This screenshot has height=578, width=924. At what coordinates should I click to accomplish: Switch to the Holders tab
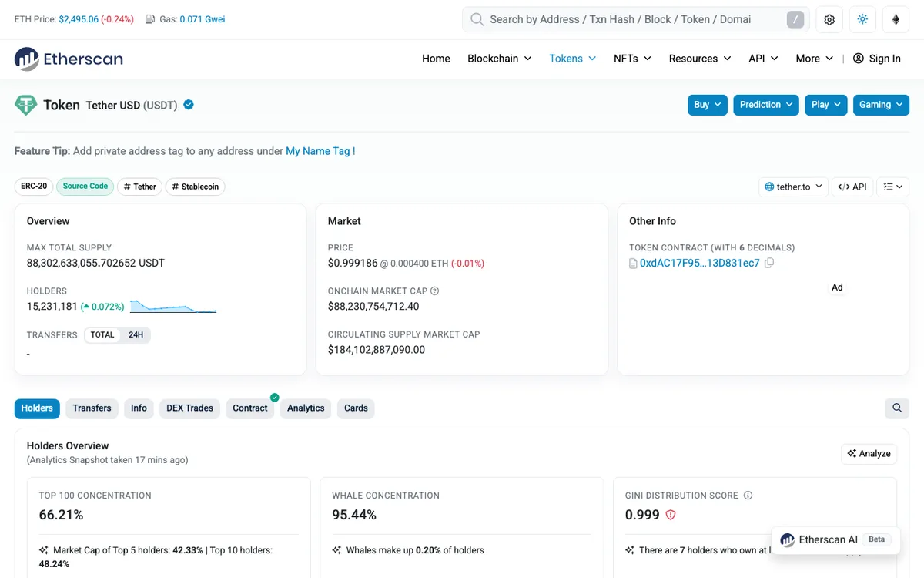[37, 408]
